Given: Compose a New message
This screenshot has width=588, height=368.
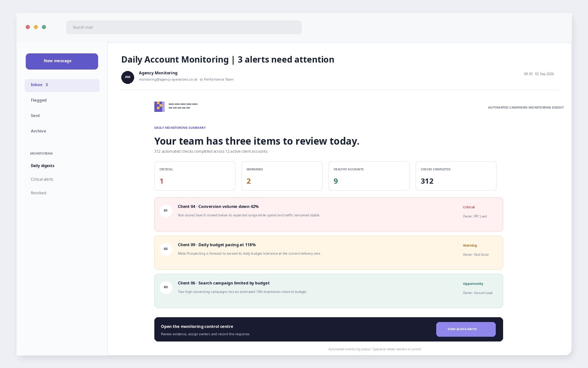Looking at the screenshot, I should [62, 61].
